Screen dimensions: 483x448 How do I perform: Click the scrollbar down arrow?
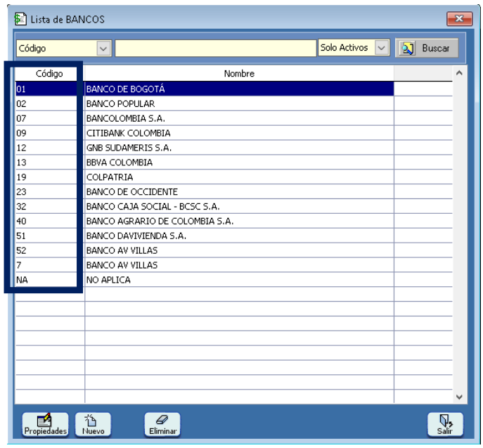click(x=459, y=397)
